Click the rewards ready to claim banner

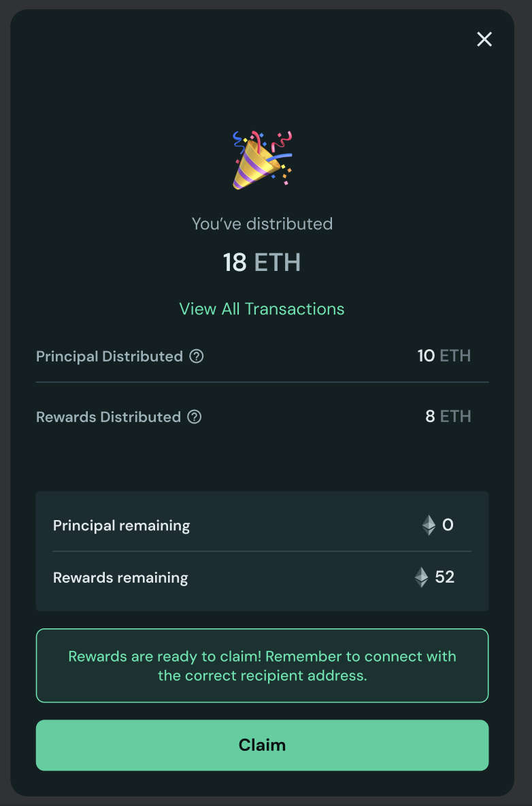(262, 665)
